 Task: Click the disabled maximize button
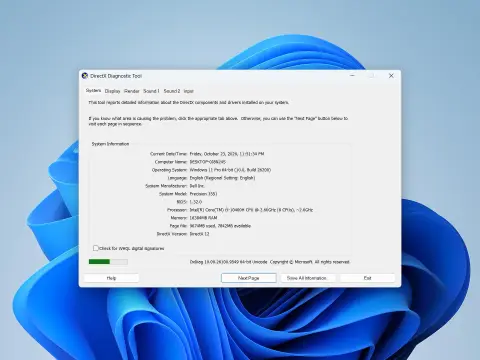click(372, 76)
